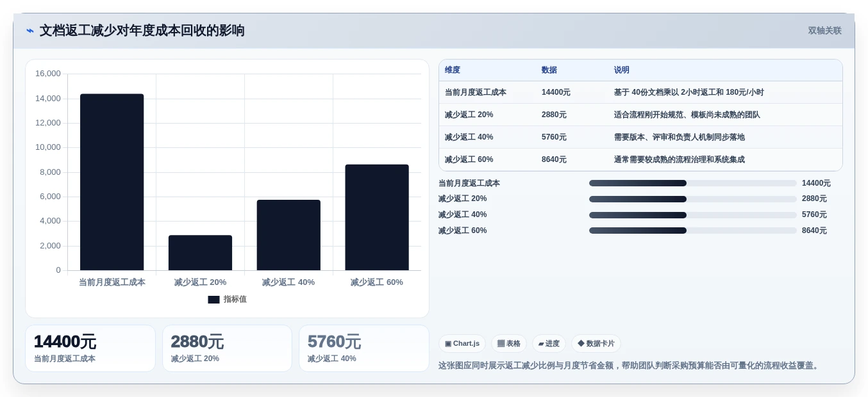Click the chart bar for 减少返工 40%
Screen dimensions: 868x397
click(288, 235)
